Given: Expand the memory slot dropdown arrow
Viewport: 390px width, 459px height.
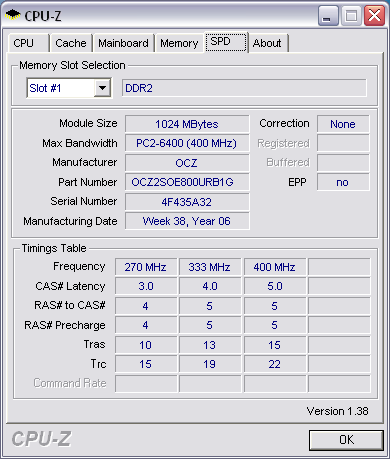Looking at the screenshot, I should tap(102, 88).
